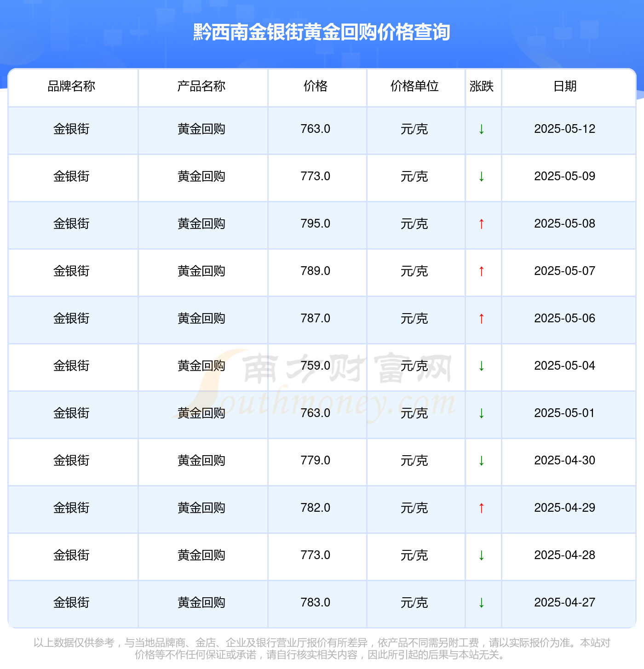Click the date 2025-05-01

565,413
